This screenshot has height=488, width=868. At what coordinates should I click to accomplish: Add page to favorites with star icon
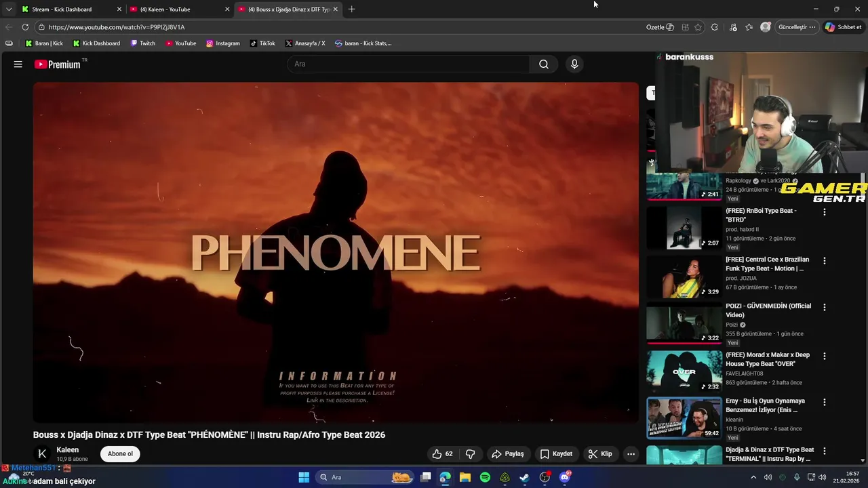698,27
